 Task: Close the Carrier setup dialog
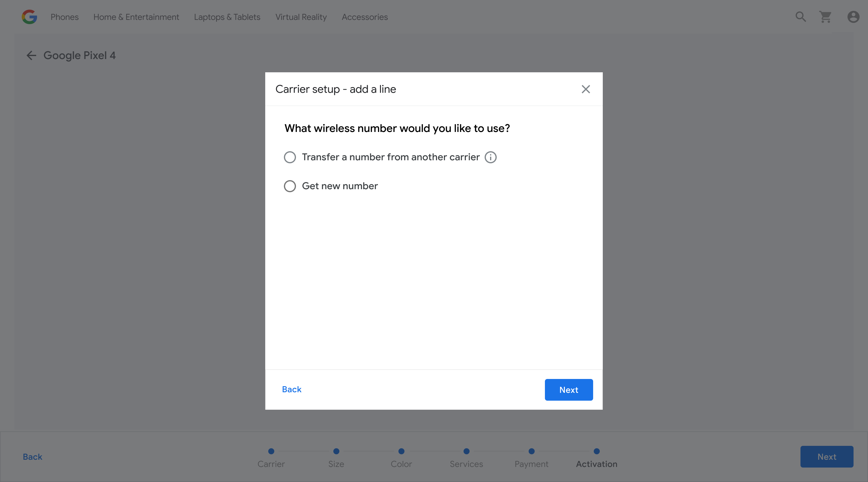(586, 89)
